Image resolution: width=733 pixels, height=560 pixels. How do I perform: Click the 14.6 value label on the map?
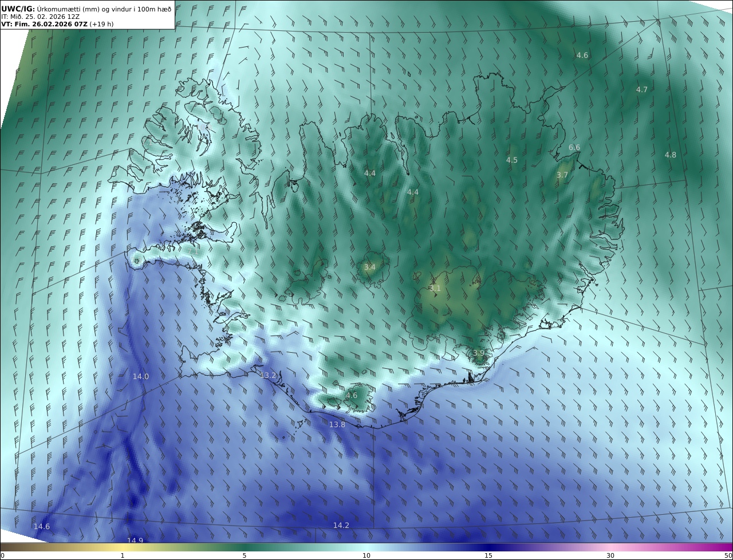pos(42,527)
